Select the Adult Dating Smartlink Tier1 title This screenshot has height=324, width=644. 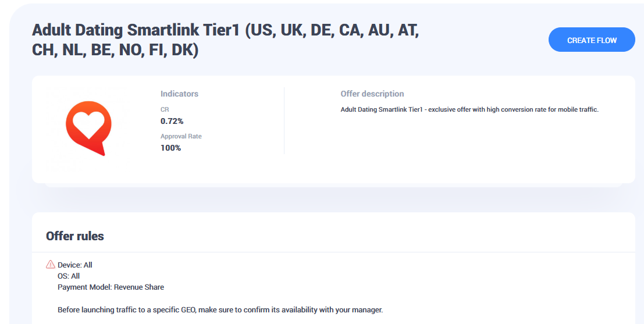[225, 31]
